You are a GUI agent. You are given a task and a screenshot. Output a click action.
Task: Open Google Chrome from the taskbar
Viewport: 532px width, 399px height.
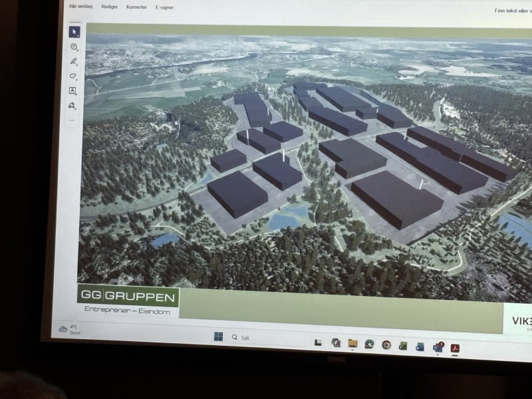pos(386,344)
